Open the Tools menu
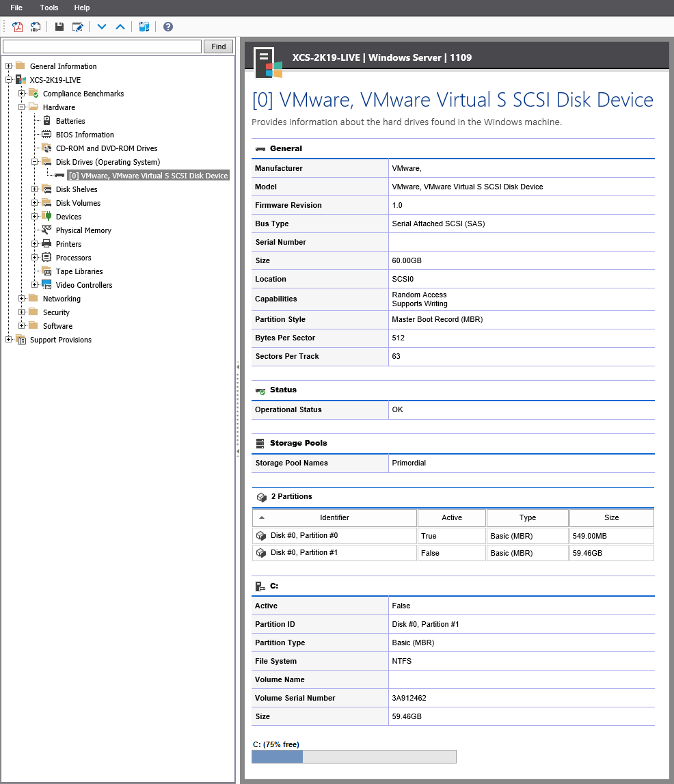Viewport: 674px width, 784px height. pyautogui.click(x=49, y=8)
